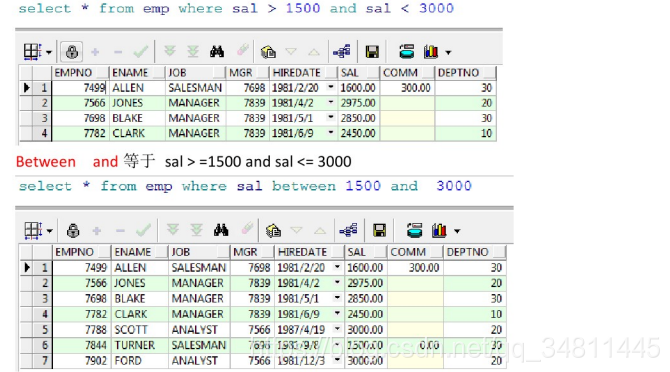Click the insert record plus icon in the seven-row grid toolbar

97,231
